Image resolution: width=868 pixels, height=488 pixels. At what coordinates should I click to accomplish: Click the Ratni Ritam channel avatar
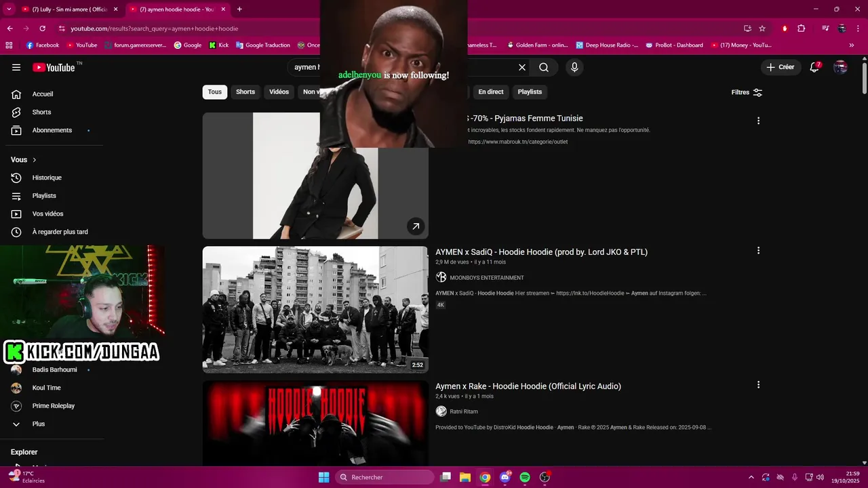coord(441,411)
